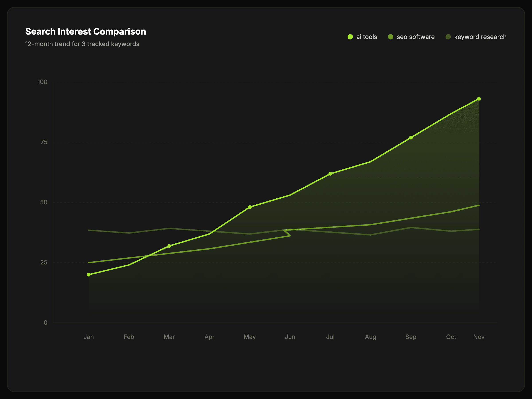
Task: Select the ai tools data point at Sep
Action: (411, 138)
